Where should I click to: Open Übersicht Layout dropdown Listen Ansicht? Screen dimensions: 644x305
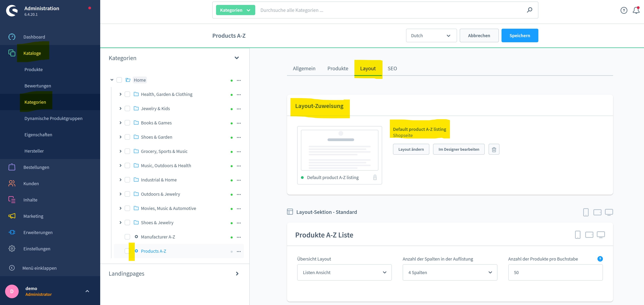coord(344,272)
